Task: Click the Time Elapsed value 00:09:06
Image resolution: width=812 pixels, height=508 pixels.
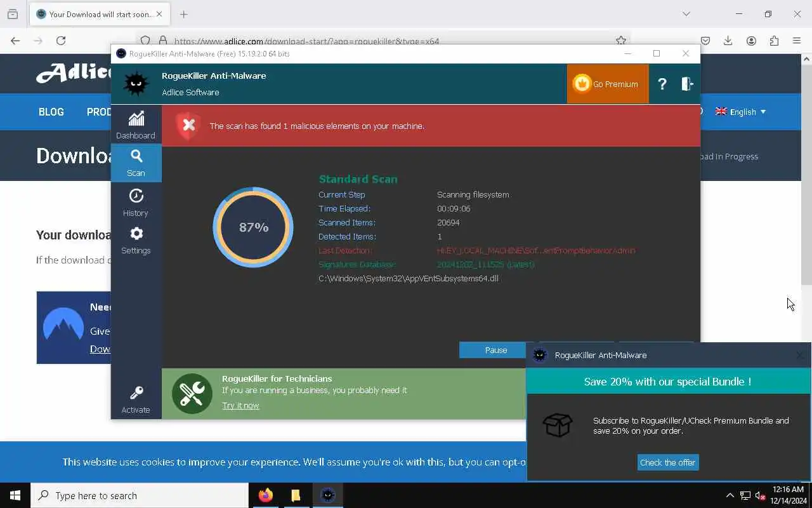Action: (x=454, y=208)
